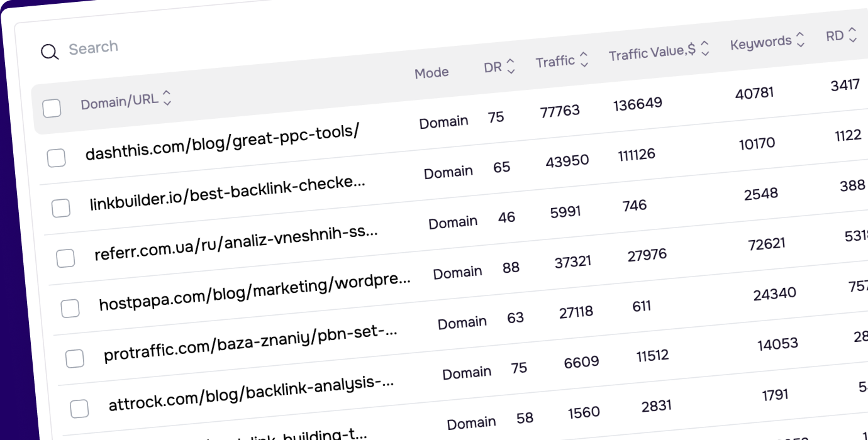The width and height of the screenshot is (868, 440).
Task: Click the Search input field
Action: (189, 45)
